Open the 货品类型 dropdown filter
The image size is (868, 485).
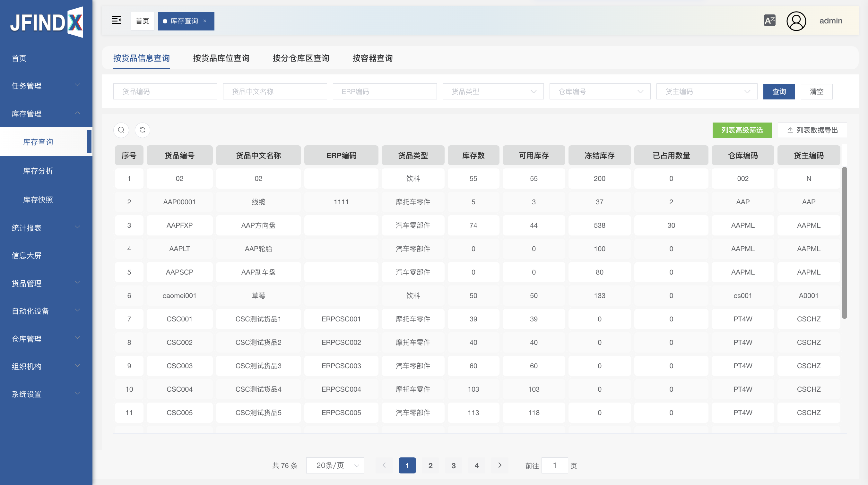[x=493, y=91]
